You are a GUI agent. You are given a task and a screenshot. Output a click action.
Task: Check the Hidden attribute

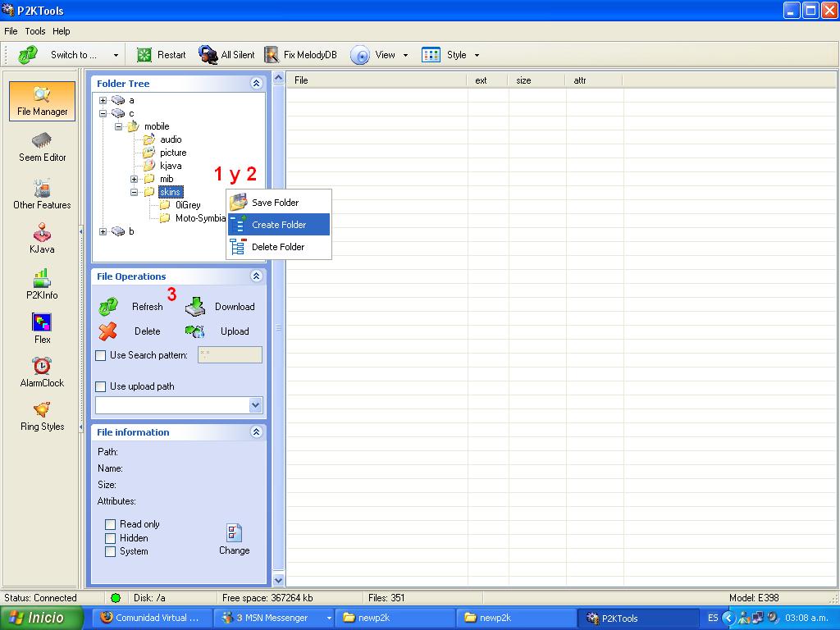pyautogui.click(x=111, y=538)
